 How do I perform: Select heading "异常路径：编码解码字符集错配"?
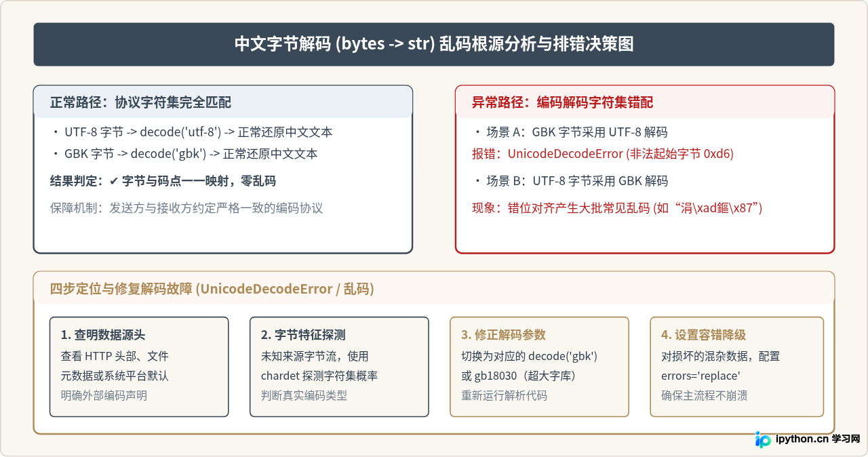[563, 102]
